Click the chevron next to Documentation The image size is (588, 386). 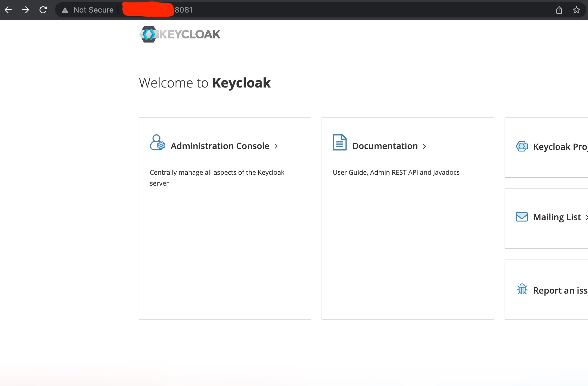[x=424, y=146]
